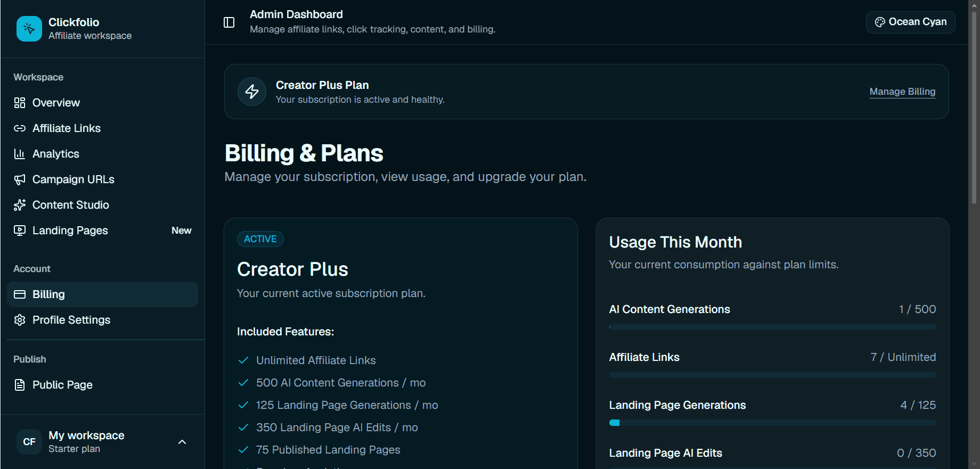Click the AI Content Generations progress bar
This screenshot has height=469, width=980.
[x=772, y=327]
